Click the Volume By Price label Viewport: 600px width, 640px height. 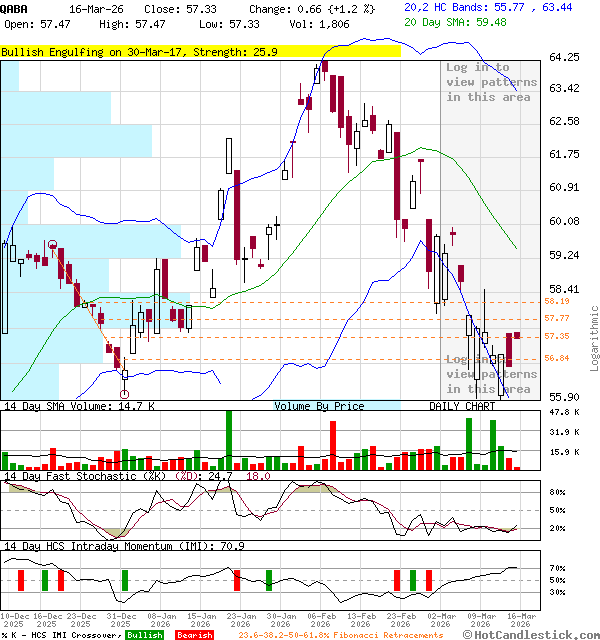point(319,406)
